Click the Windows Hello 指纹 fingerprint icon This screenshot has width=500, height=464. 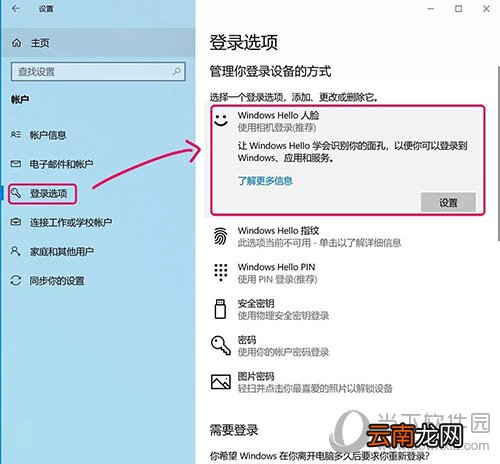pyautogui.click(x=221, y=236)
